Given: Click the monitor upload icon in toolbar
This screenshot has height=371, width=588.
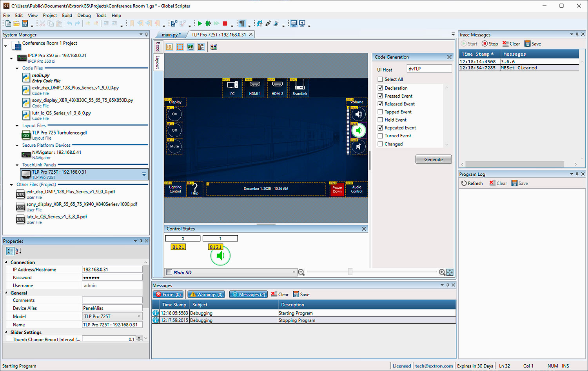Looking at the screenshot, I should (x=302, y=24).
